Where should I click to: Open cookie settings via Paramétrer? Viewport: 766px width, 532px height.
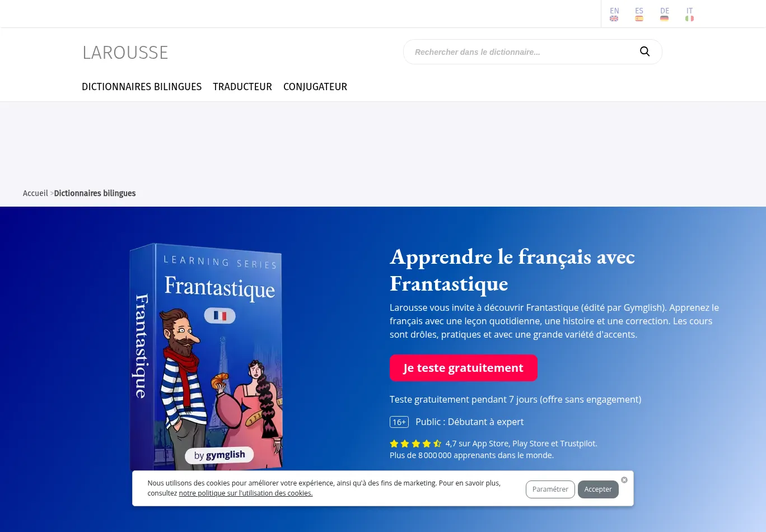coord(550,489)
